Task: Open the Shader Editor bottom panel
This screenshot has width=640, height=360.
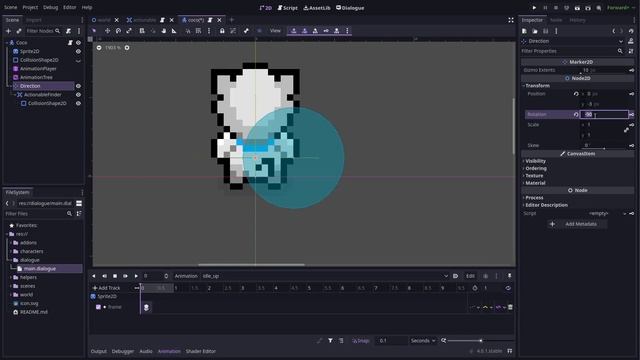Action: point(200,351)
